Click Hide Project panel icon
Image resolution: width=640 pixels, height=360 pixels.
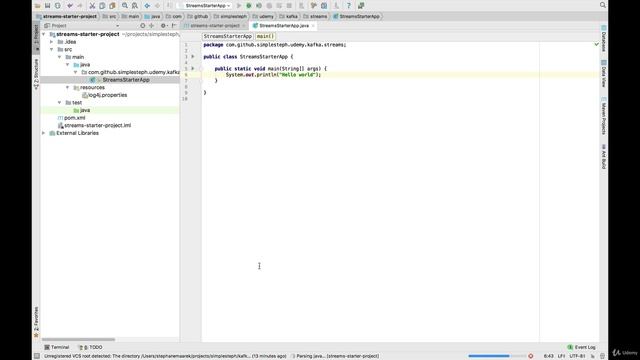tap(174, 25)
